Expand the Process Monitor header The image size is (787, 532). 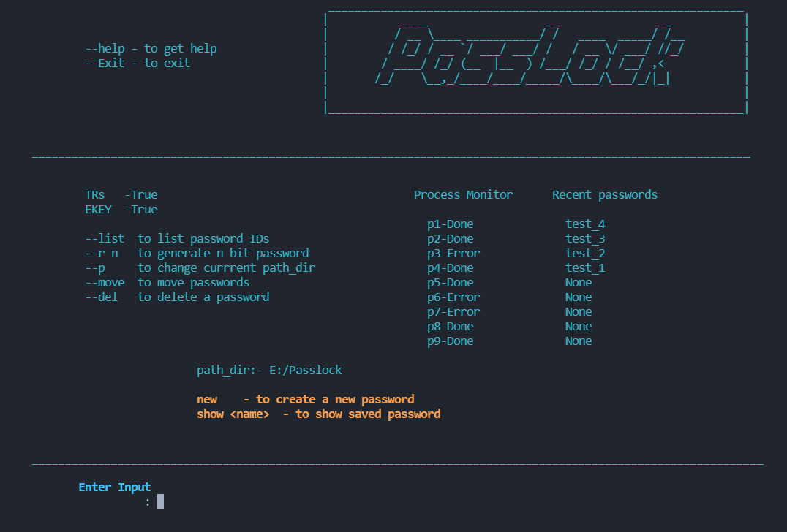click(x=464, y=194)
